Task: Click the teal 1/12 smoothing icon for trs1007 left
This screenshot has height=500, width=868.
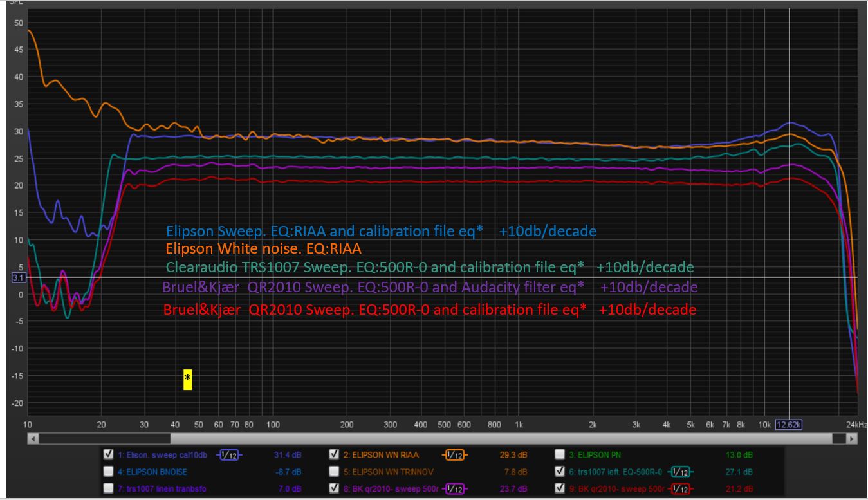Action: click(679, 472)
